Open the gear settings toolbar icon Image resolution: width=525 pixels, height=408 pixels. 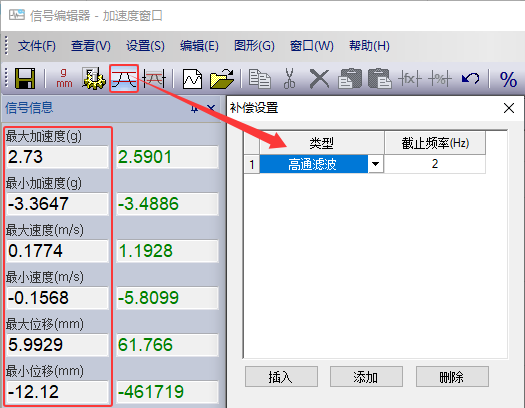tap(94, 78)
